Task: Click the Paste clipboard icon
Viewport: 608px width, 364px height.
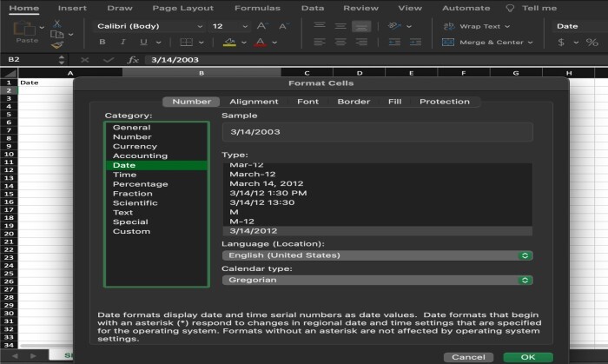Action: (x=24, y=29)
